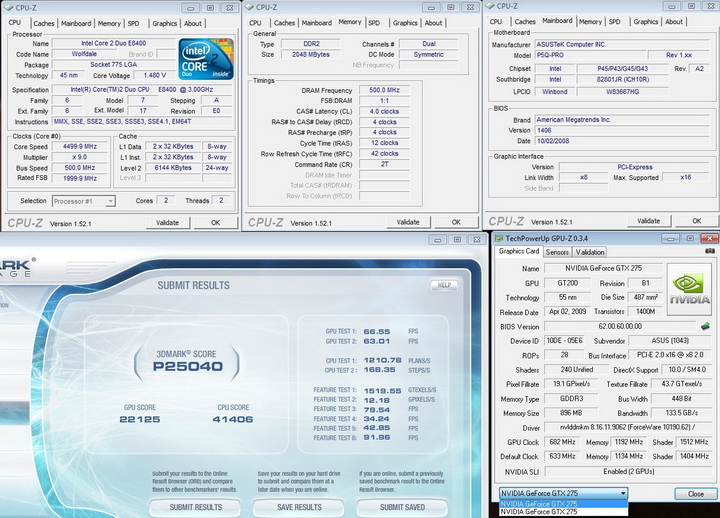The image size is (720, 518).
Task: Click DRAM Frequency 500.0 MHz value
Action: (384, 90)
